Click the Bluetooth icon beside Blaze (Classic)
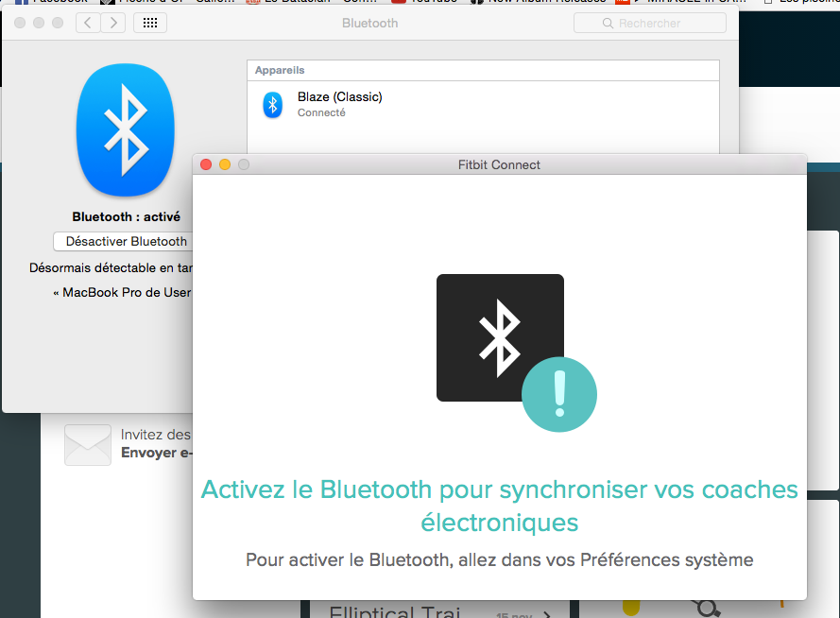The image size is (840, 618). click(x=273, y=105)
